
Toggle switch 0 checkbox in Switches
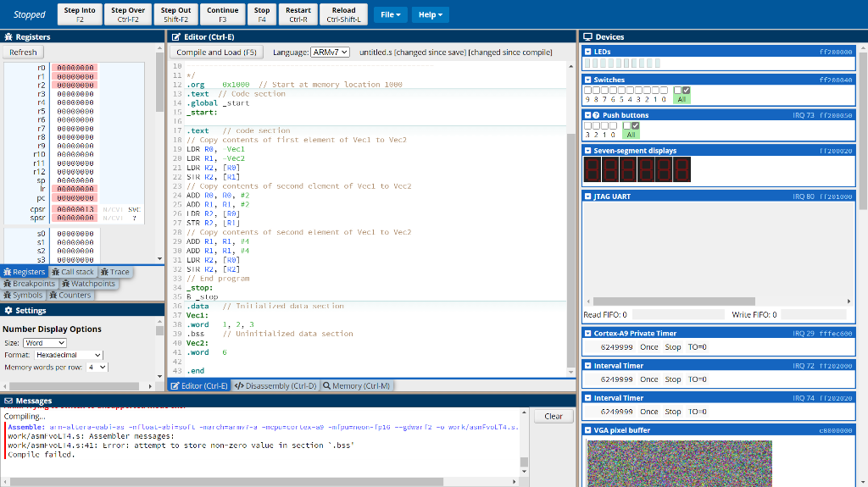(x=663, y=90)
